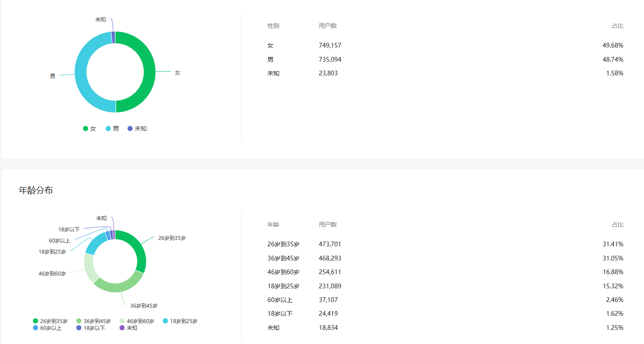Toggle 18岁到25岁 legend entry below age chart
Screen dimensions: 644x344
[180, 321]
